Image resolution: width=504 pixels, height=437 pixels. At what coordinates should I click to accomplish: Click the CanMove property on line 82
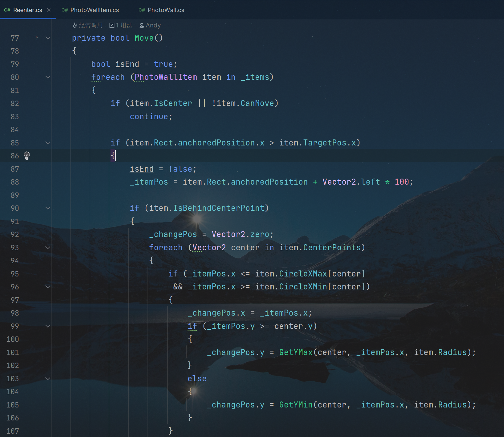pyautogui.click(x=257, y=103)
